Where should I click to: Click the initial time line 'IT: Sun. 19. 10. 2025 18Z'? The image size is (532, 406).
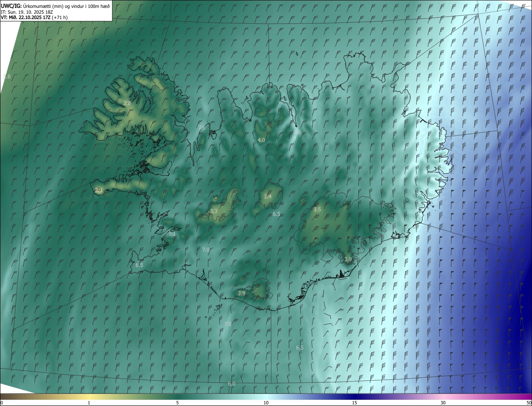point(27,12)
